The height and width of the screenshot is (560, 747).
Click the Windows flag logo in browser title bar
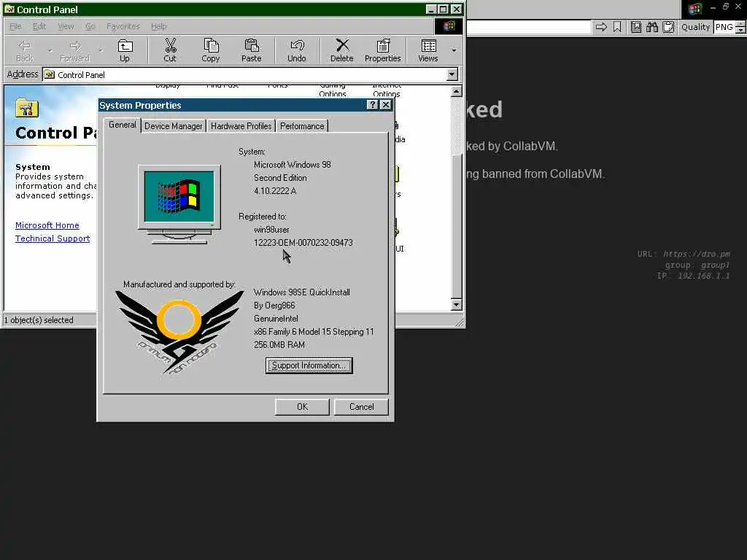[694, 9]
